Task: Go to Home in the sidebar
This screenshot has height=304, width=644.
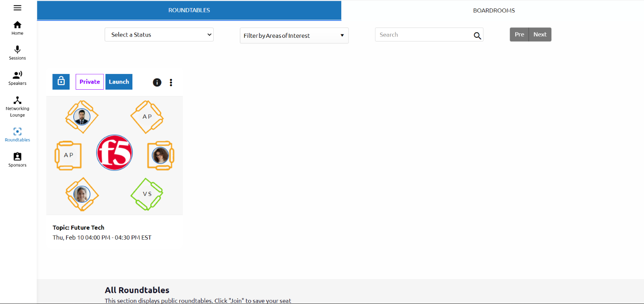Action: 17,28
